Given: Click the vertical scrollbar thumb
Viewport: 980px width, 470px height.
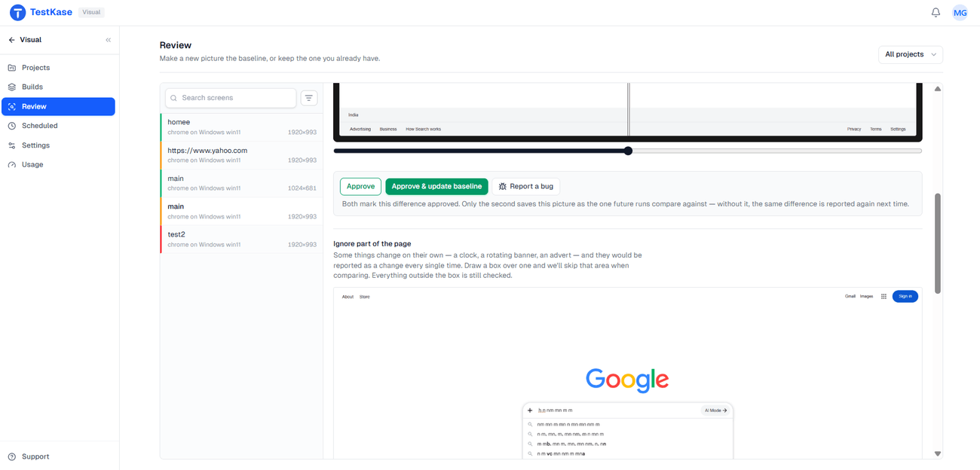Looking at the screenshot, I should pyautogui.click(x=938, y=243).
